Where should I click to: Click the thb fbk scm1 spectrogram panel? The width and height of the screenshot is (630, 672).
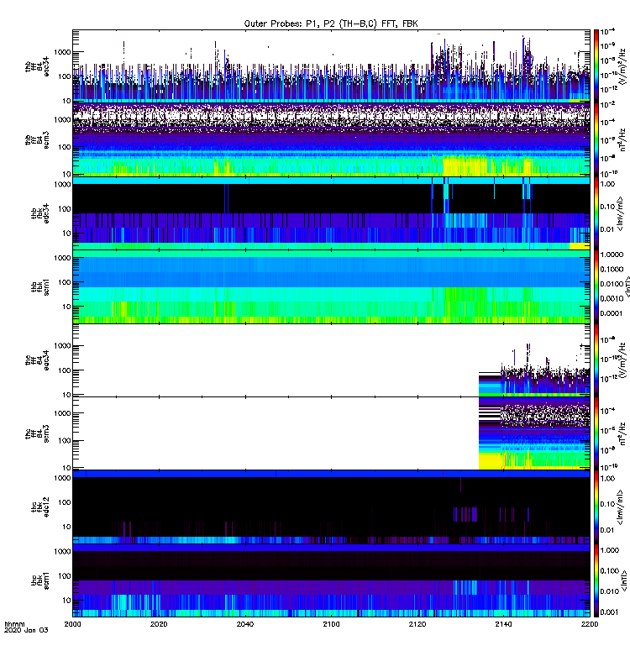tap(331, 286)
